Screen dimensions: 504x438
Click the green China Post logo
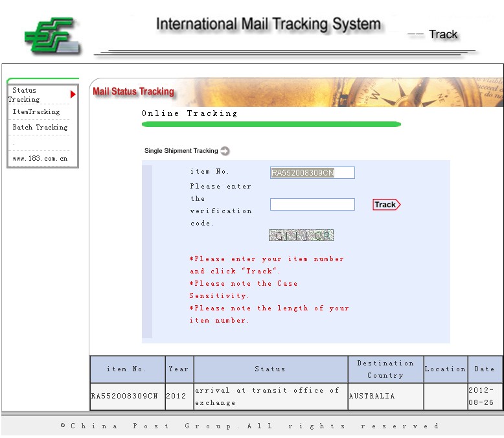coord(53,36)
